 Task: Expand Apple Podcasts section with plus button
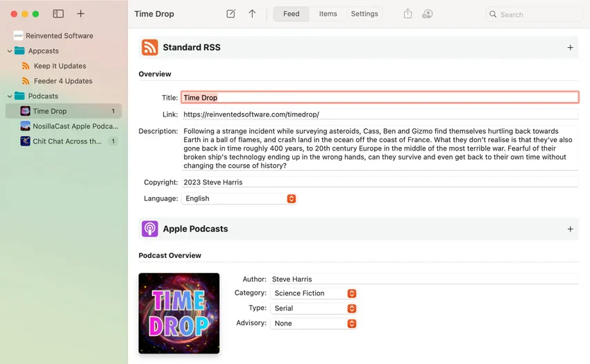tap(570, 229)
